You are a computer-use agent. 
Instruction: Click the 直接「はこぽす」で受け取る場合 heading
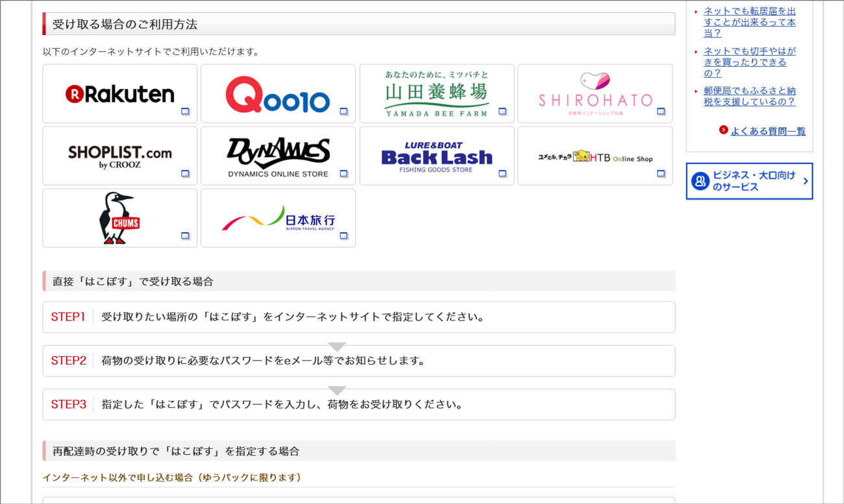[358, 282]
